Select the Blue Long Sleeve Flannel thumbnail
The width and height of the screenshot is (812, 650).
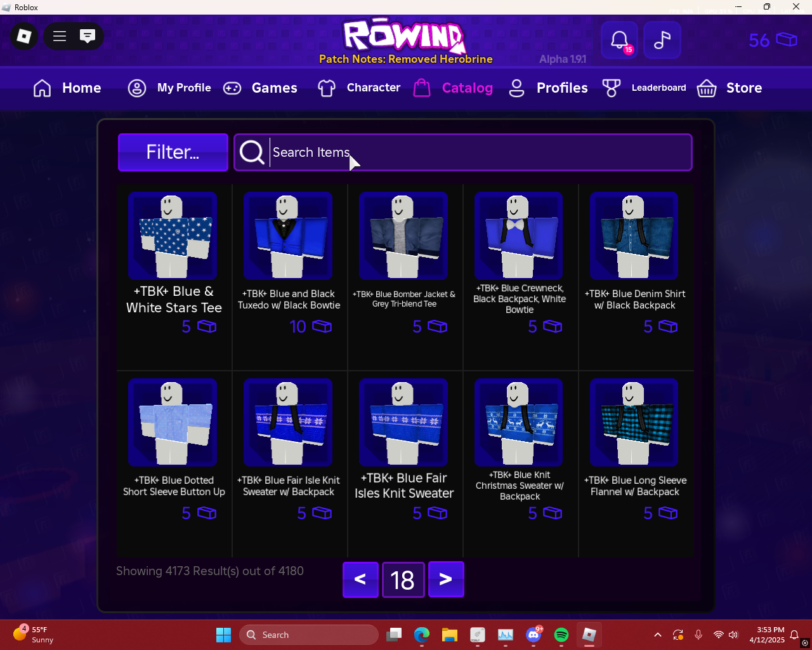634,423
